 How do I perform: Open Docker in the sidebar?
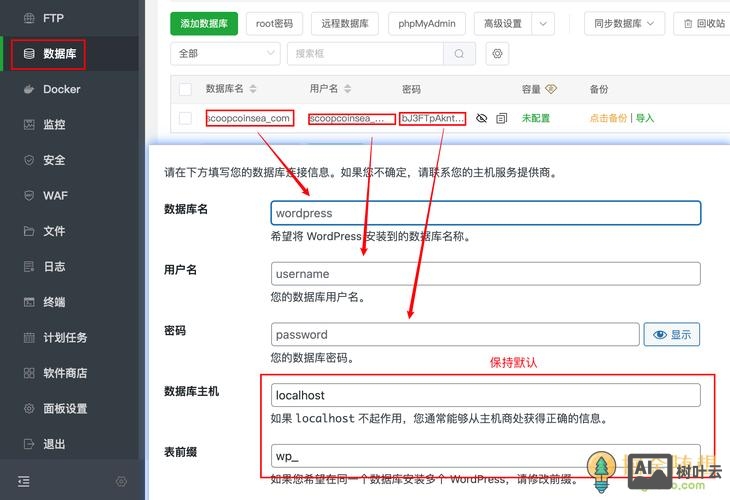70,89
